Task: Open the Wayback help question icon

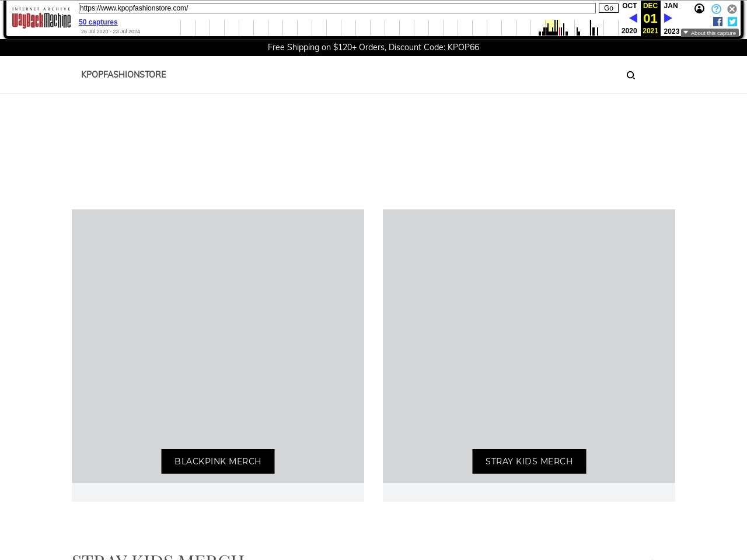Action: click(716, 9)
